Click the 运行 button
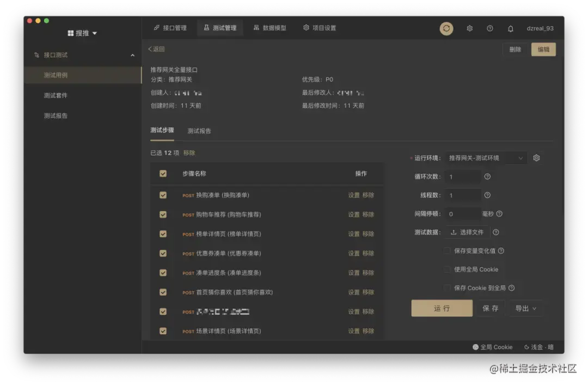 click(442, 308)
